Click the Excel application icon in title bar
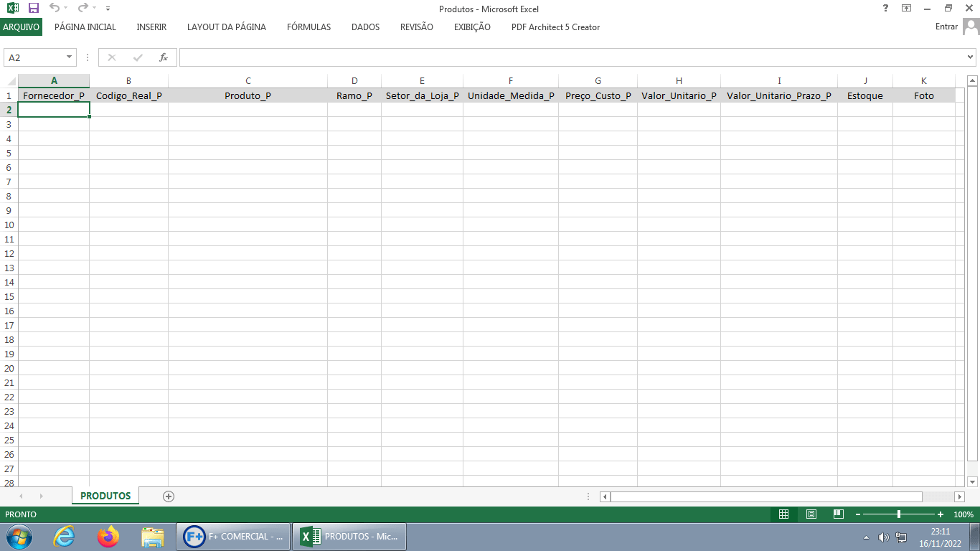 (x=12, y=8)
